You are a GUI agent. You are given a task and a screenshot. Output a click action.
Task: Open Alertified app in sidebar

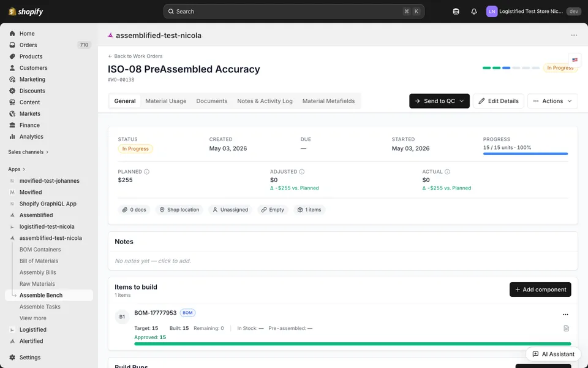click(x=31, y=341)
